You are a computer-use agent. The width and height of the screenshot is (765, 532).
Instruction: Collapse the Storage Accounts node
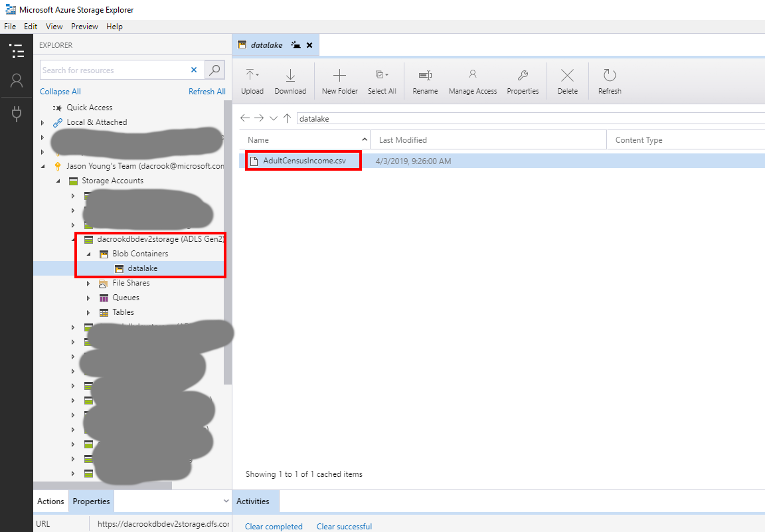[58, 181]
